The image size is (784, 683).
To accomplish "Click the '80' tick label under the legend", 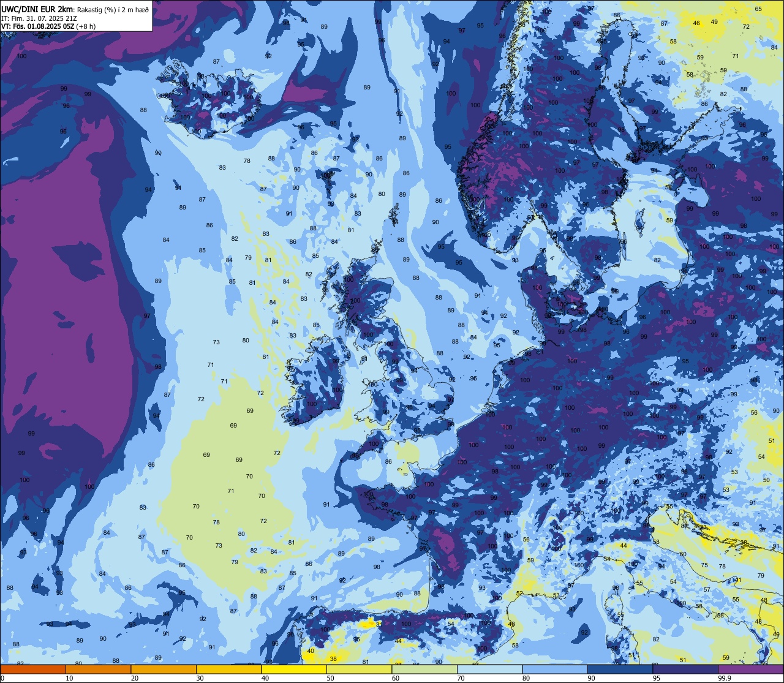I will (526, 678).
